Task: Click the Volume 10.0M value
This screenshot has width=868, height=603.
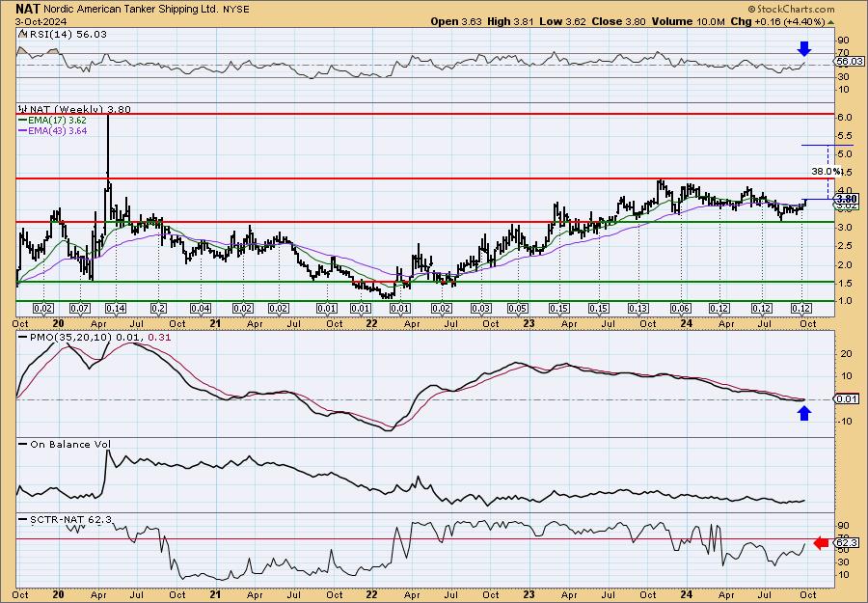Action: 688,21
